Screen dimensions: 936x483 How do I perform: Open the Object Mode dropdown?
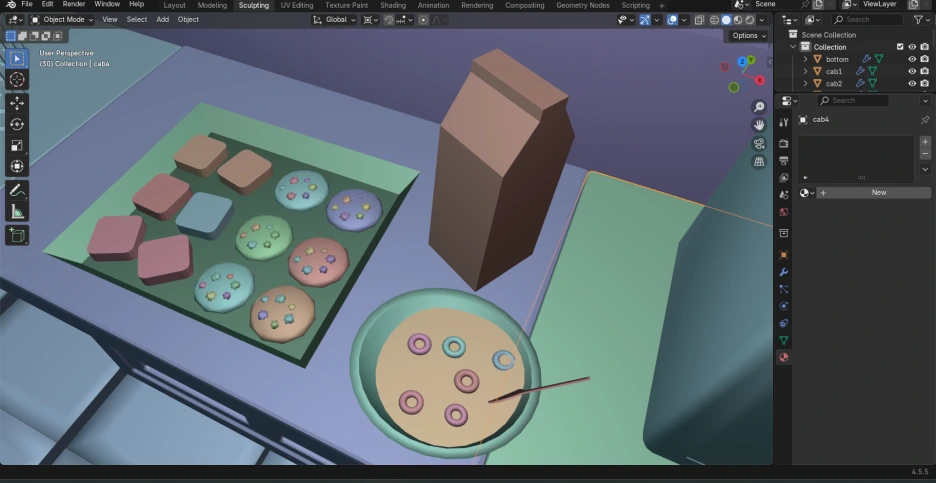click(62, 20)
